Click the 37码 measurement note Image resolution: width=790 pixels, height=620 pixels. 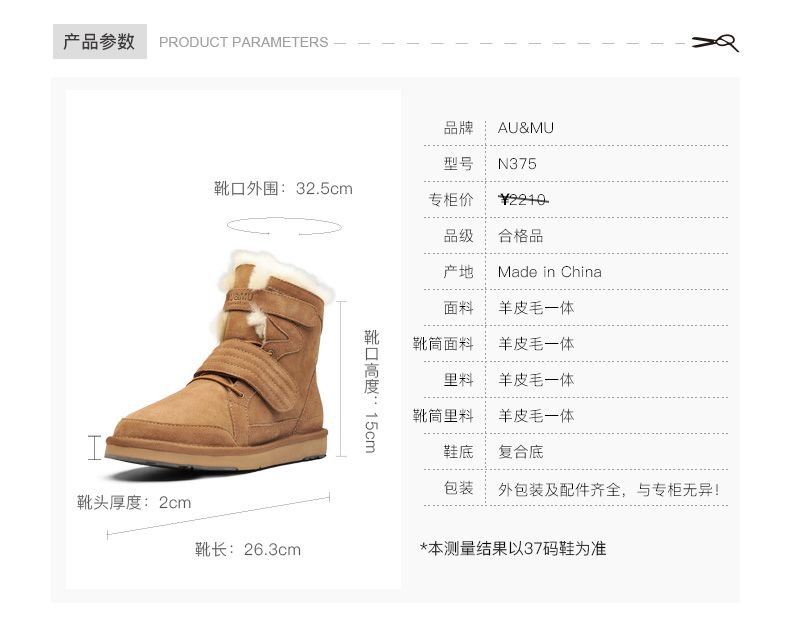click(513, 548)
